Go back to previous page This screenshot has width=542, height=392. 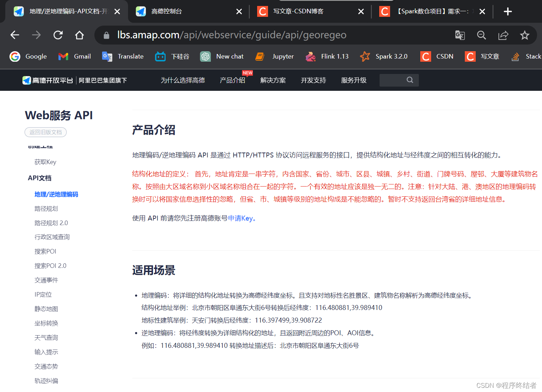click(15, 35)
